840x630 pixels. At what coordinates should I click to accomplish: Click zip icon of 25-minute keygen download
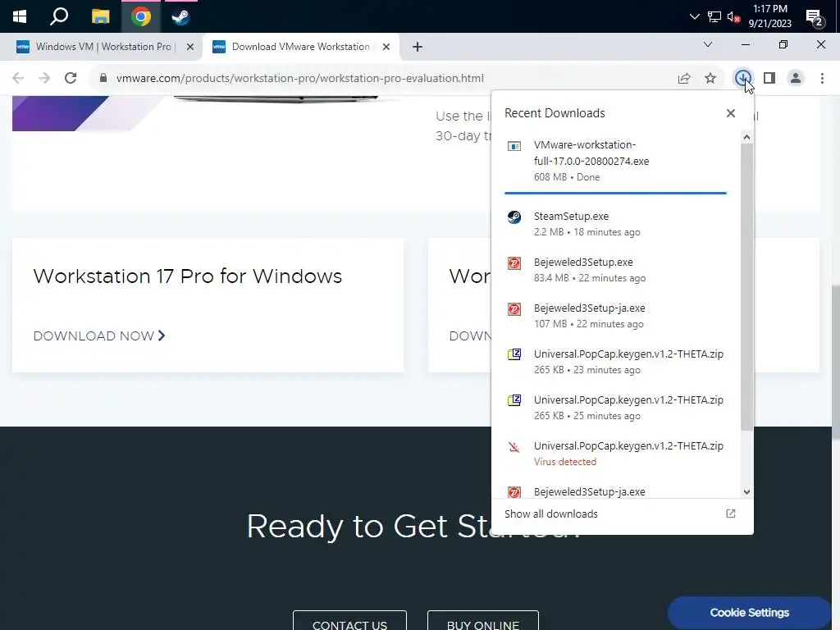[514, 400]
